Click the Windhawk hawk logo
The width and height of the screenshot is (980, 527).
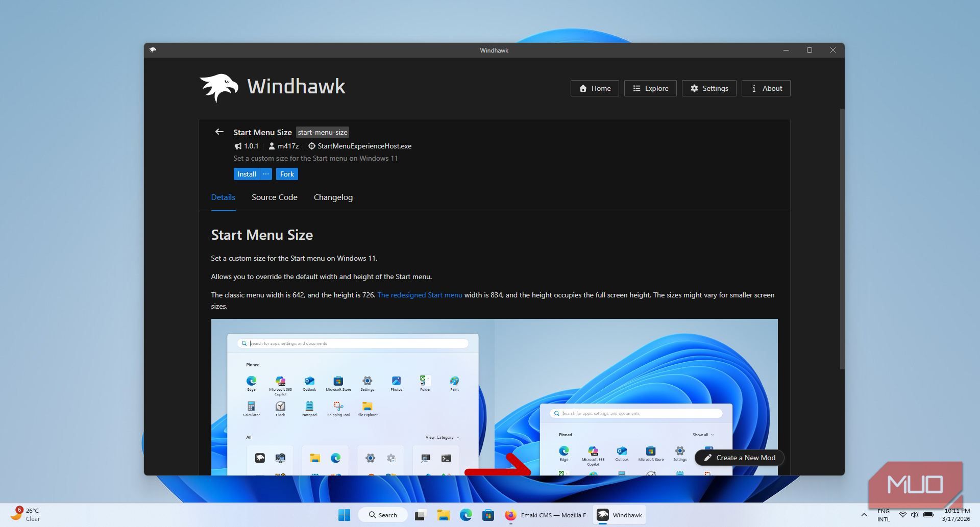[219, 88]
